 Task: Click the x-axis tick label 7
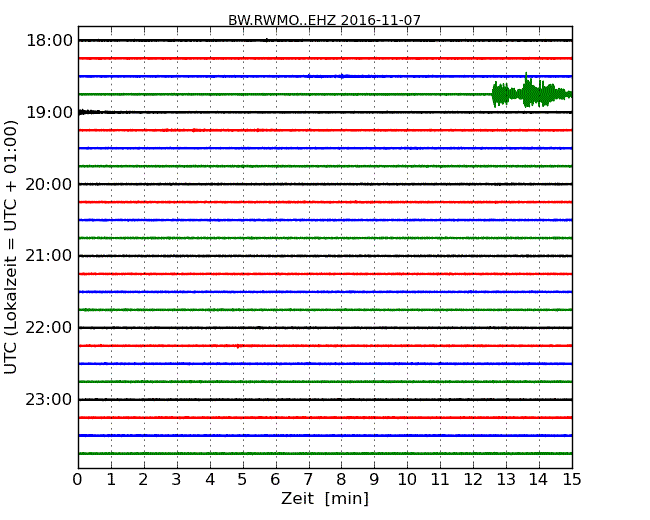point(308,480)
